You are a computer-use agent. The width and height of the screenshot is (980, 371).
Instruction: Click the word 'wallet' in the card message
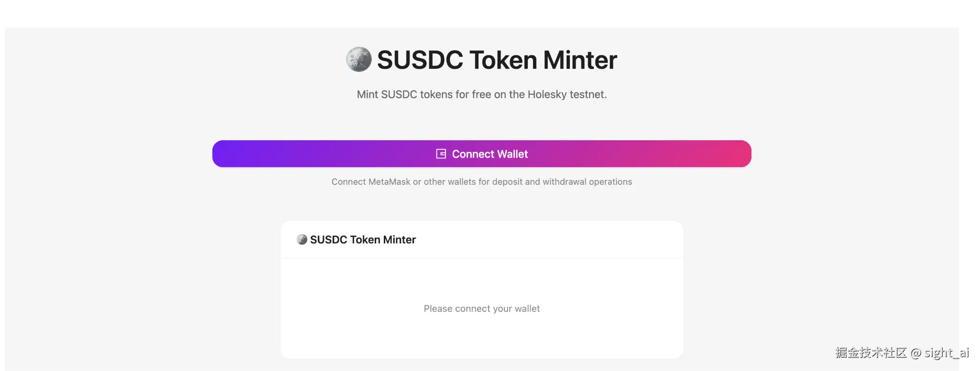pos(527,309)
